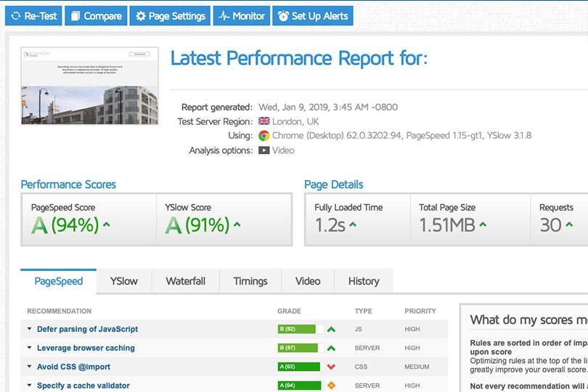Click the red down arrow for Avoid CSS @import
The height and width of the screenshot is (392, 588).
(x=331, y=367)
